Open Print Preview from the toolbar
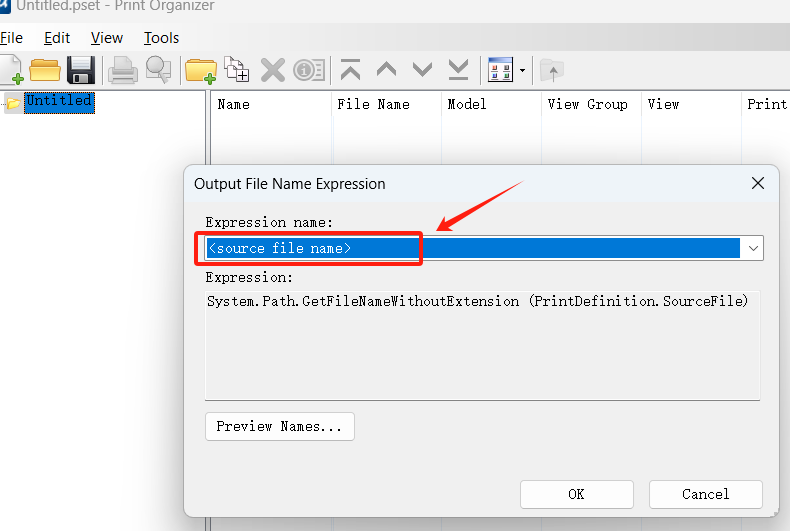Viewport: 790px width, 531px height. point(158,70)
